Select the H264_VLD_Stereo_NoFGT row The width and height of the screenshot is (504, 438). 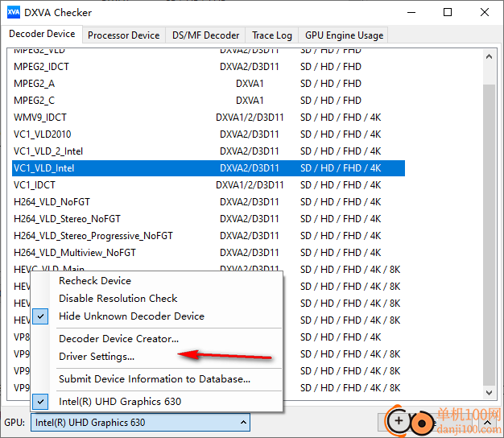click(x=209, y=219)
